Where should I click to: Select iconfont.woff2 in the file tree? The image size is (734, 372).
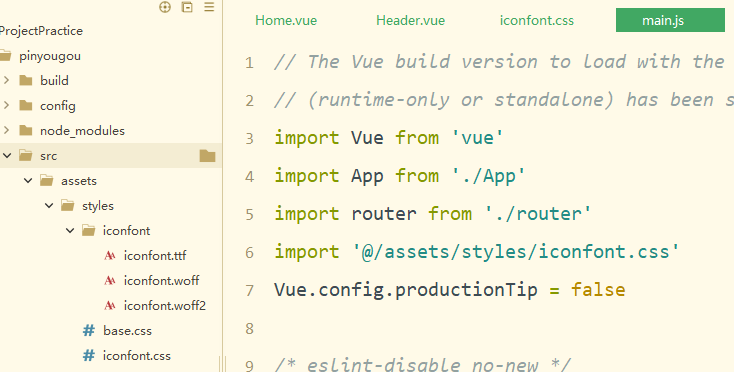tap(164, 306)
